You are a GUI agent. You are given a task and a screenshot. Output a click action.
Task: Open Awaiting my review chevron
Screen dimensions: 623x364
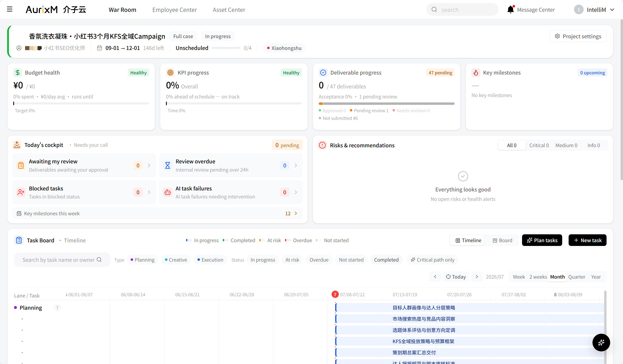[149, 165]
